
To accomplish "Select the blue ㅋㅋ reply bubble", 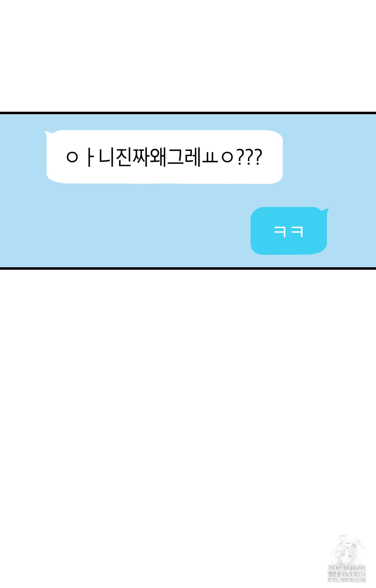I will pyautogui.click(x=289, y=231).
